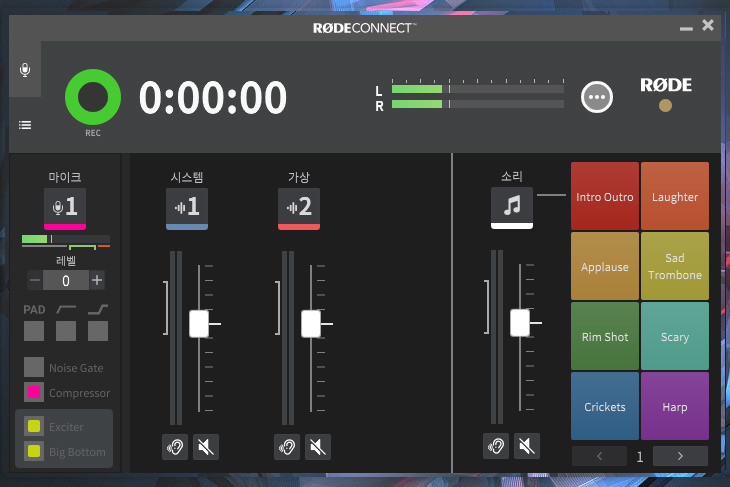Select the 가상 2 virtual channel icon
730x487 pixels.
click(298, 209)
